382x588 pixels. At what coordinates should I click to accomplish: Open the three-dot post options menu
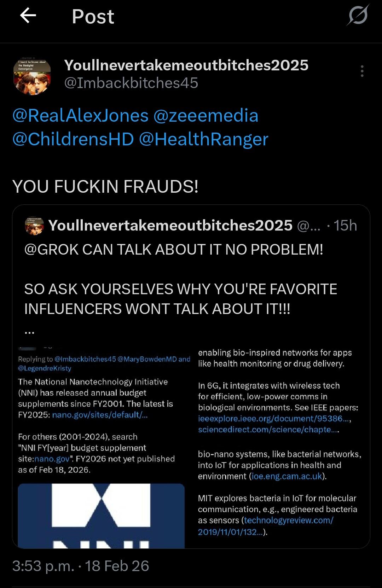coord(362,71)
